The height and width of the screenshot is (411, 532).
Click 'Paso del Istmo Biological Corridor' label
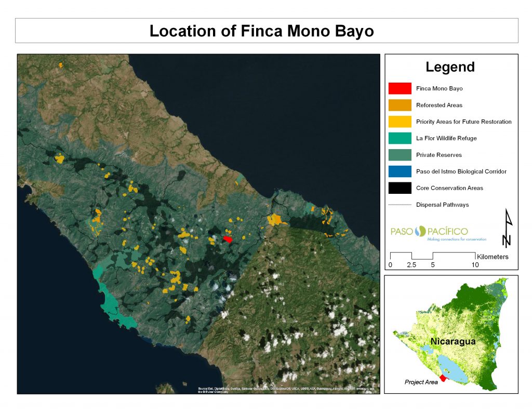[x=461, y=171]
